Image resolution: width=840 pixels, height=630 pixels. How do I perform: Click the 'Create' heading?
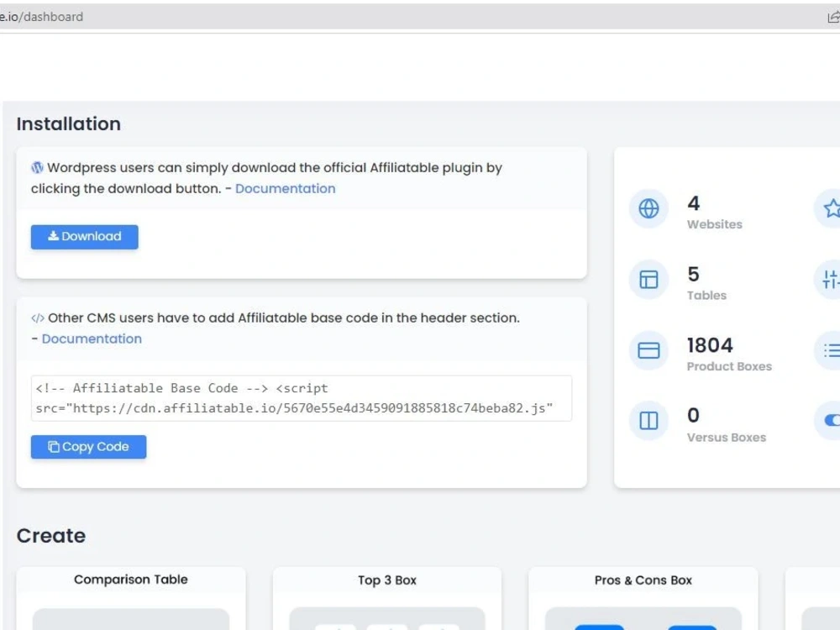pos(51,536)
